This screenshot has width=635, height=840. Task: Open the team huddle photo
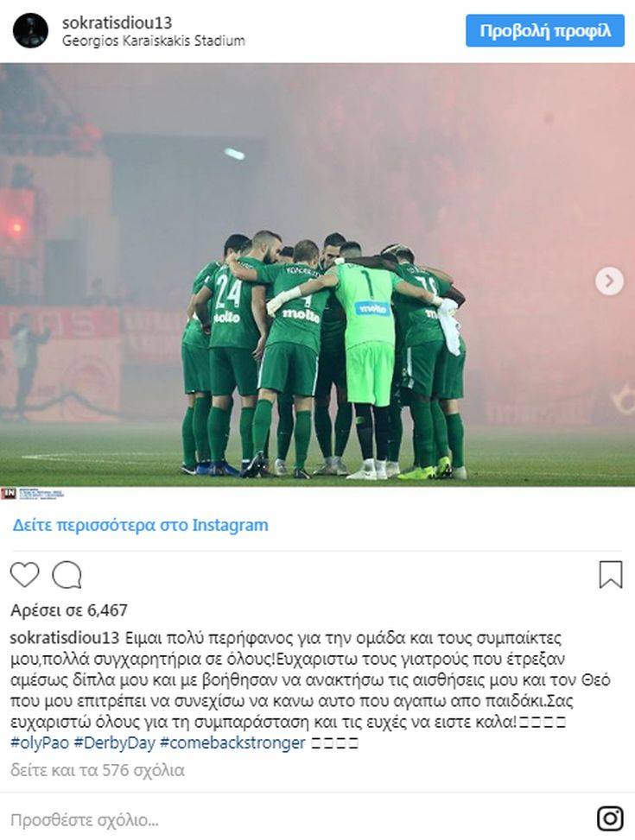(318, 275)
